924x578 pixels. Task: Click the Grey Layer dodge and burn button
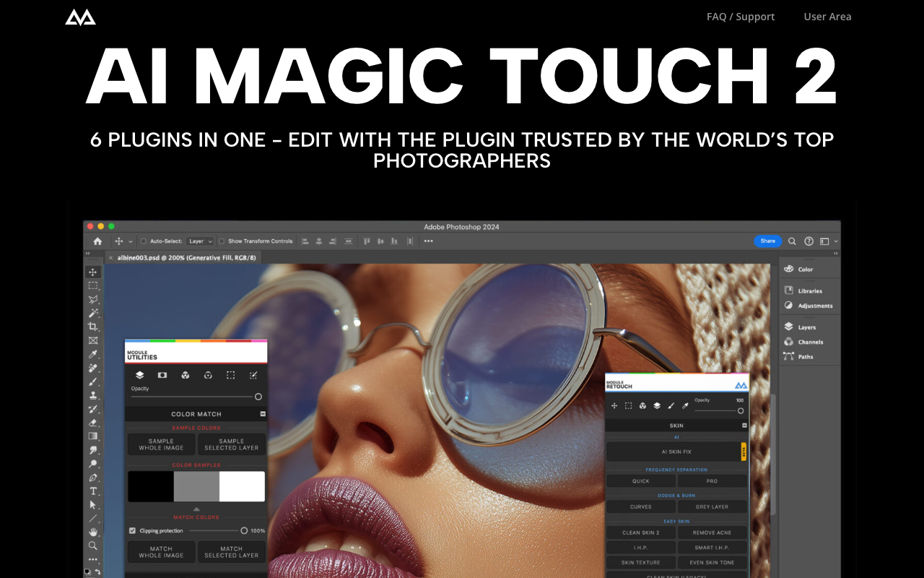click(712, 506)
